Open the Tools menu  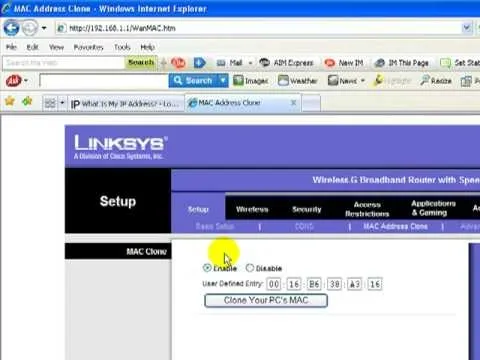122,47
